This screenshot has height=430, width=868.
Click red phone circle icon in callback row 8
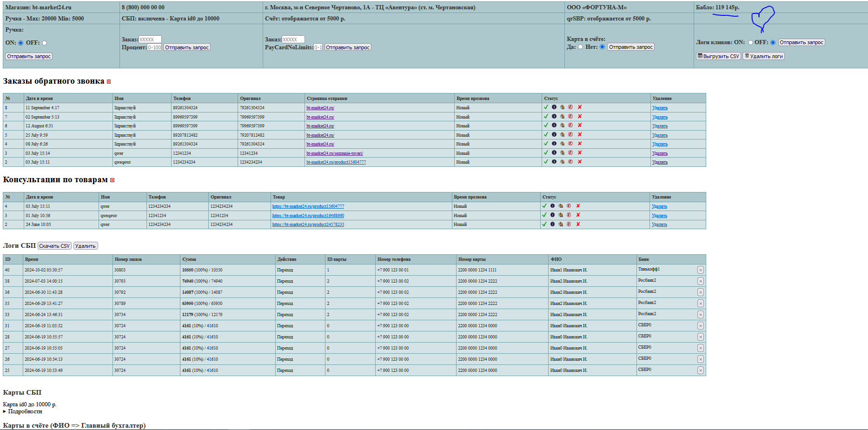(570, 107)
